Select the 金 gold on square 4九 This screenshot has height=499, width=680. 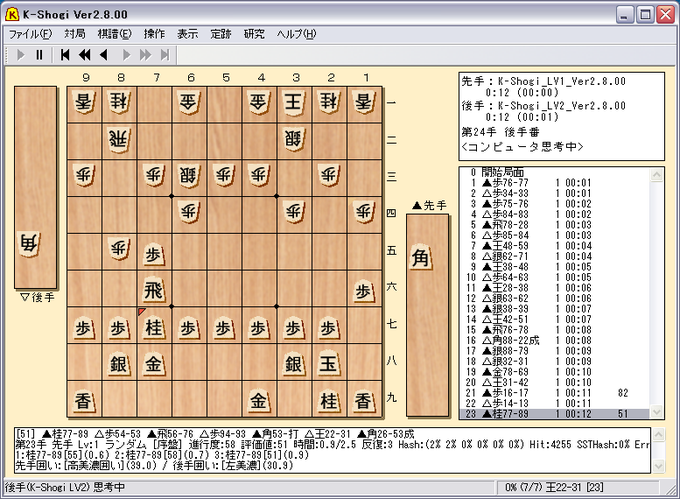(x=258, y=401)
